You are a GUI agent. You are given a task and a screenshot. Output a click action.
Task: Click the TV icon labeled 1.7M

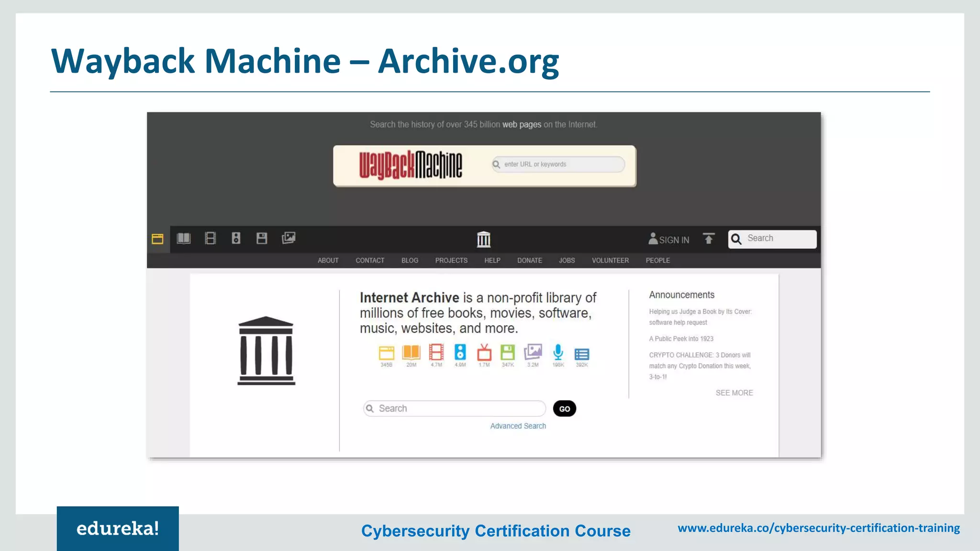[484, 353]
